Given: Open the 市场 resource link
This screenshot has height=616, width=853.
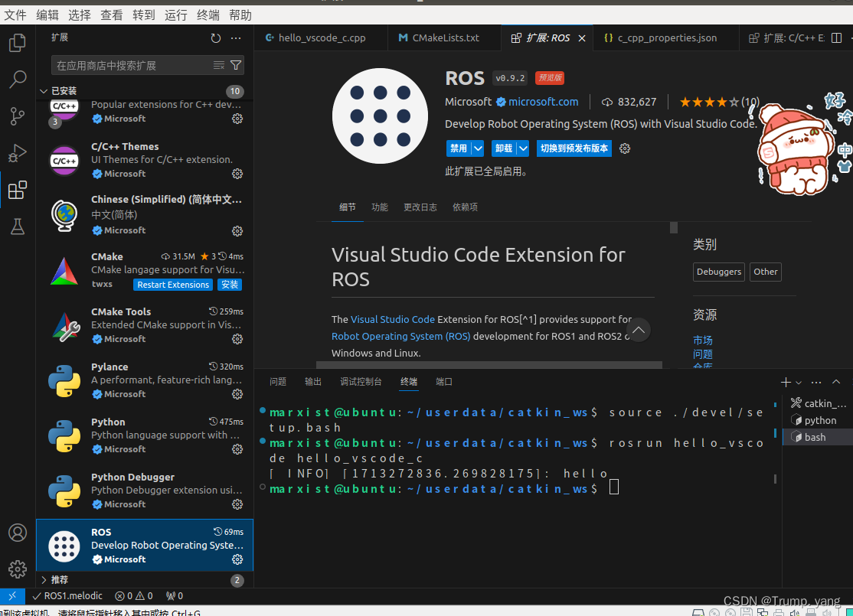Looking at the screenshot, I should [x=703, y=341].
